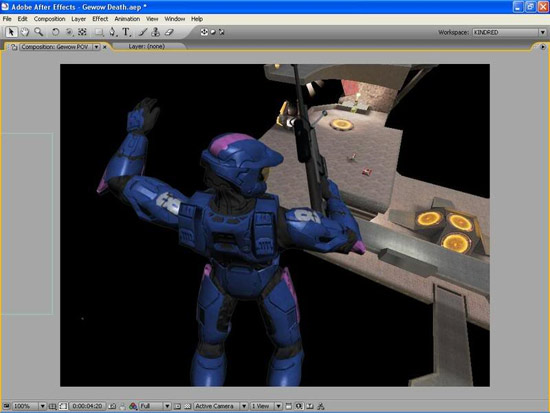This screenshot has width=550, height=413.
Task: Switch to the Composition: Gewow POV tab
Action: 54,47
